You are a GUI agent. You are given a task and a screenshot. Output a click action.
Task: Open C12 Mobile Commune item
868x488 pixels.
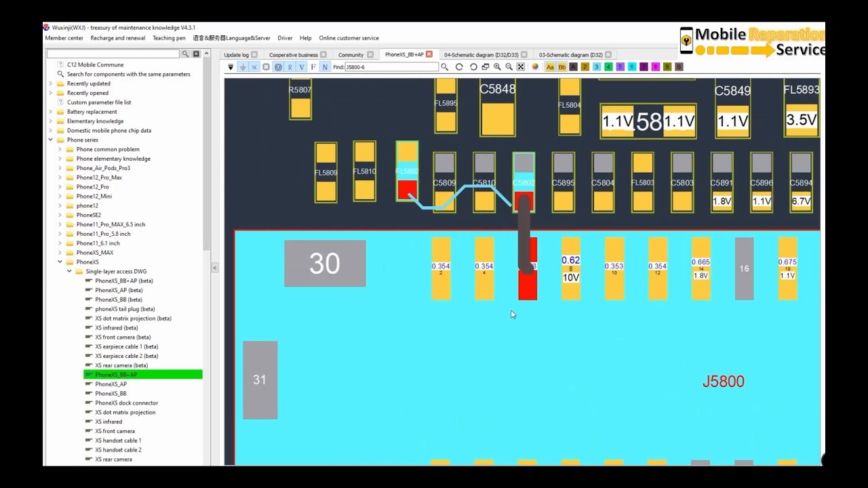coord(96,65)
